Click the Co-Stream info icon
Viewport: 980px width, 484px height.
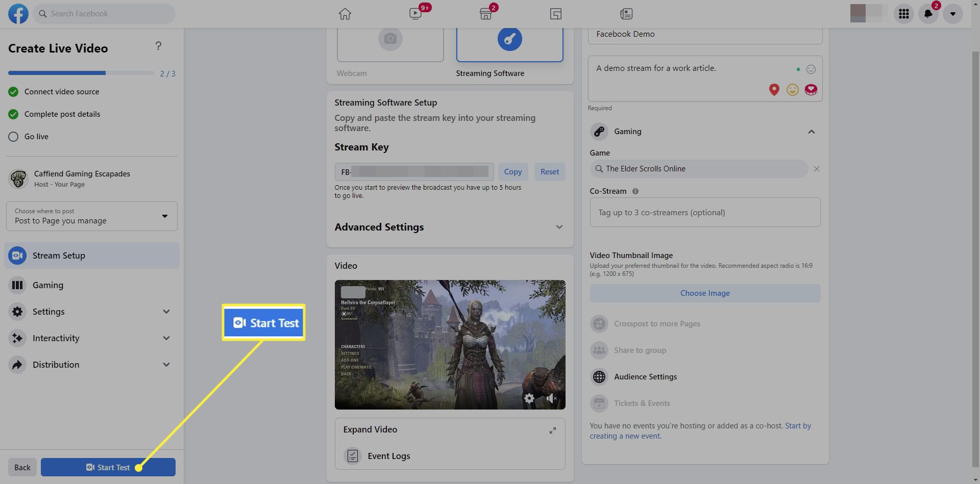pos(635,191)
